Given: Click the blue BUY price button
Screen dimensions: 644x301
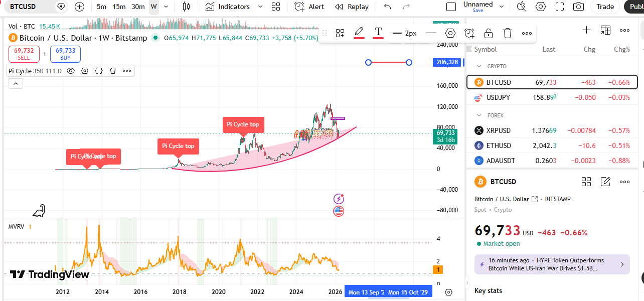Looking at the screenshot, I should coord(65,54).
